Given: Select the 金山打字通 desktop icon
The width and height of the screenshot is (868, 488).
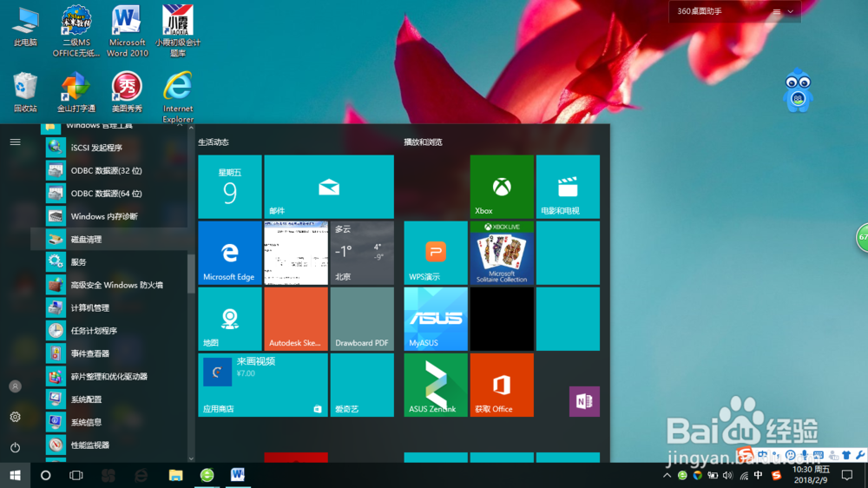Looking at the screenshot, I should (x=76, y=92).
